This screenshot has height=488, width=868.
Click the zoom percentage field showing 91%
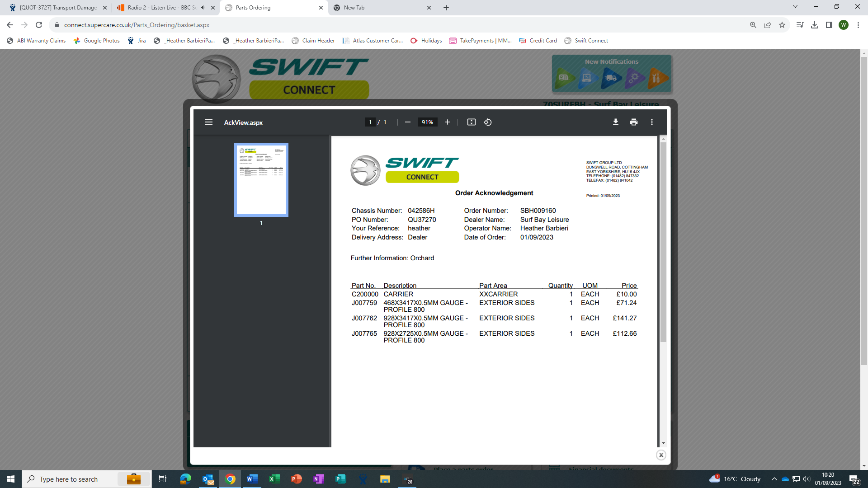tap(427, 122)
